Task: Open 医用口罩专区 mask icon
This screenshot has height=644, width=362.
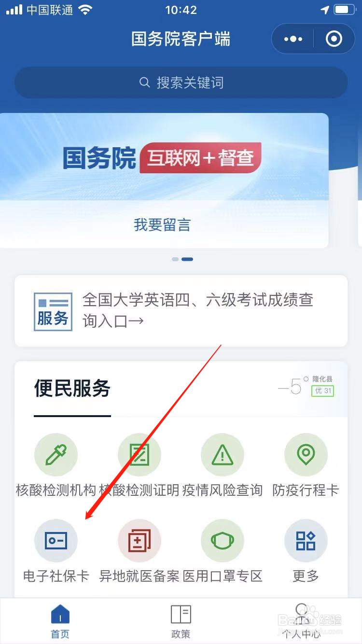Action: coord(223,541)
